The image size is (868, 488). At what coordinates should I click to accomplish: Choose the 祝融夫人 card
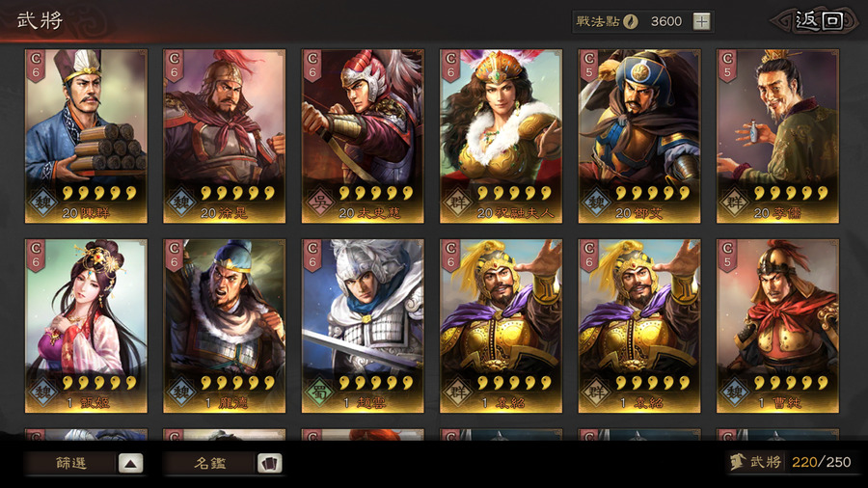tap(501, 136)
